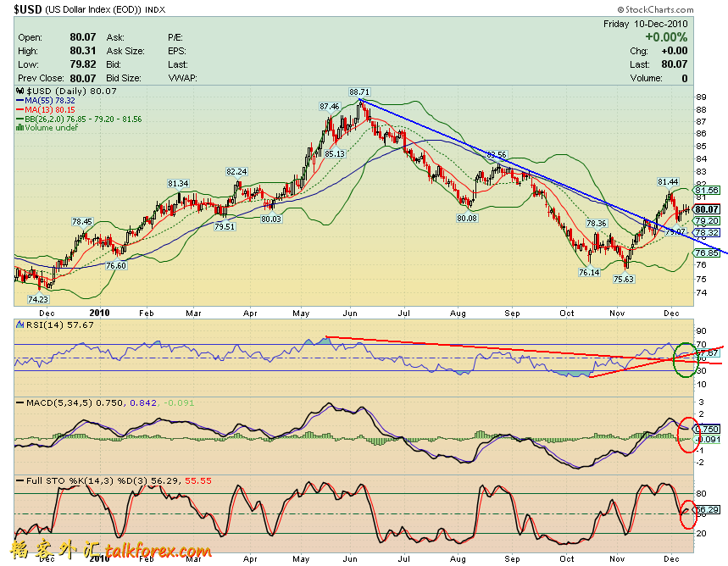Click the volume bars icon beside Volume undef
Viewport: 728px width, 566px height.
pyautogui.click(x=20, y=127)
